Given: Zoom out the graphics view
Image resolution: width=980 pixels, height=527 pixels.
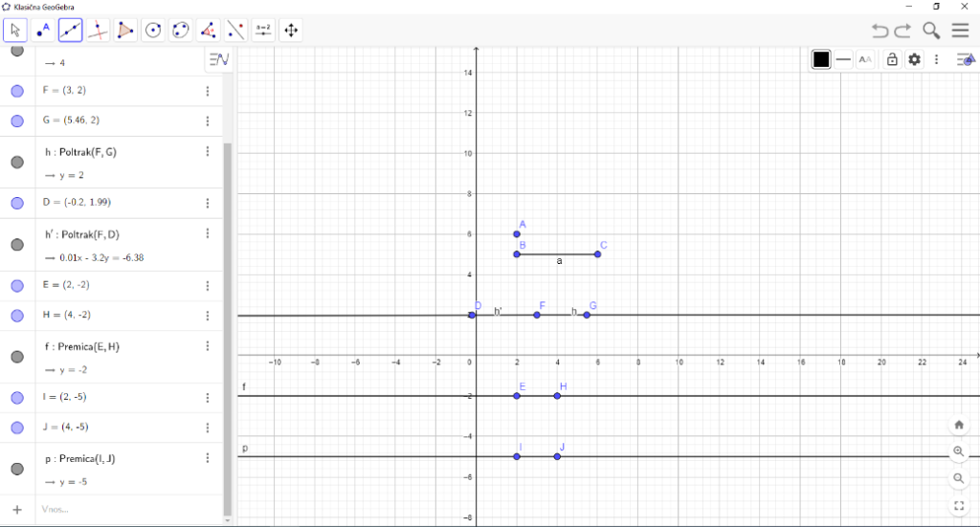Looking at the screenshot, I should tap(959, 478).
